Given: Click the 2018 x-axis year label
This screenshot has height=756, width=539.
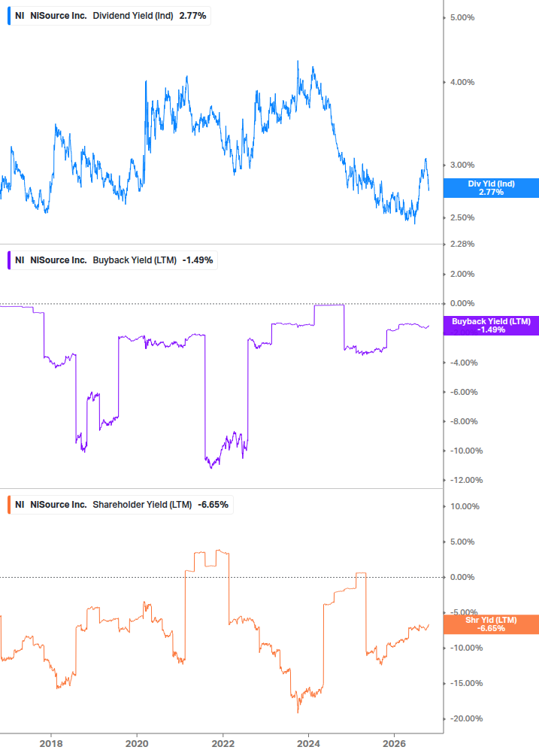Looking at the screenshot, I should (51, 743).
